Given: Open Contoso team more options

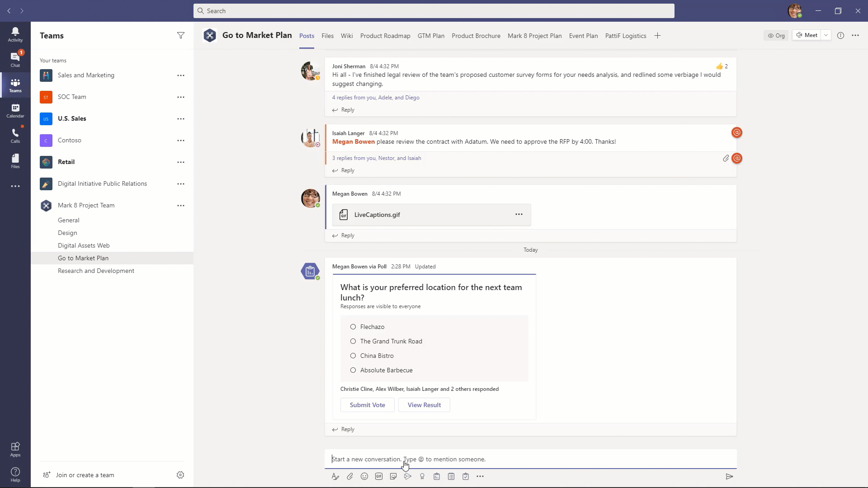Looking at the screenshot, I should tap(181, 141).
